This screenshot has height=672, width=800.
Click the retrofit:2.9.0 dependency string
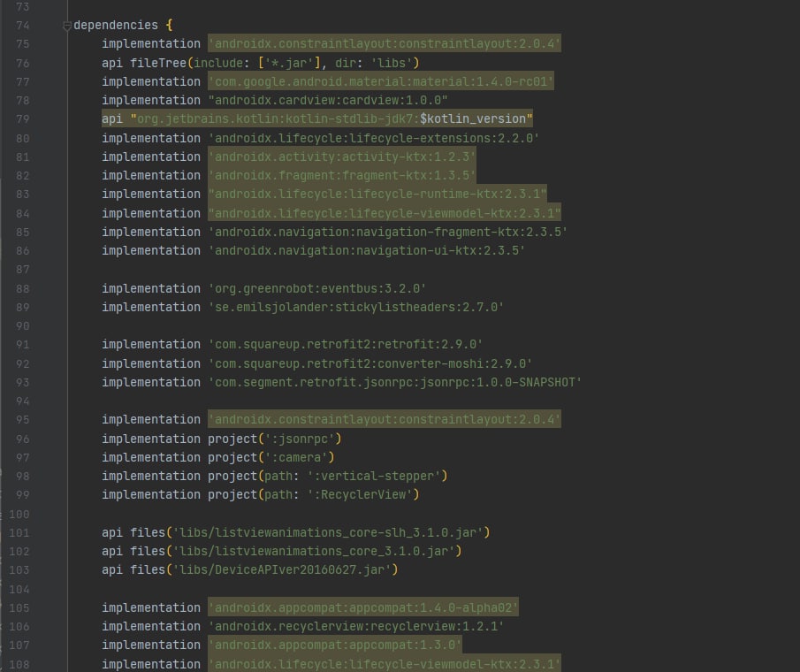tap(346, 345)
